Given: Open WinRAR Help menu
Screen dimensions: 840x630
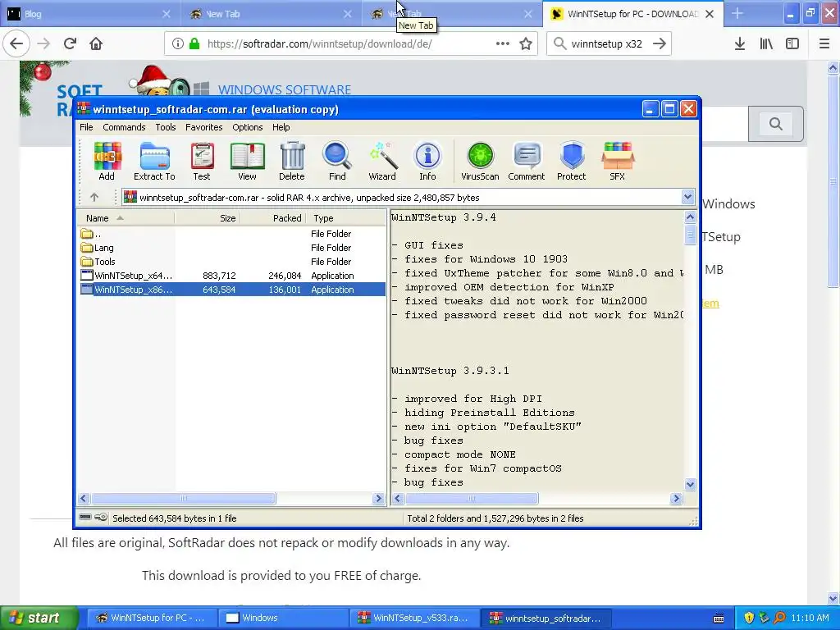Looking at the screenshot, I should (x=281, y=127).
